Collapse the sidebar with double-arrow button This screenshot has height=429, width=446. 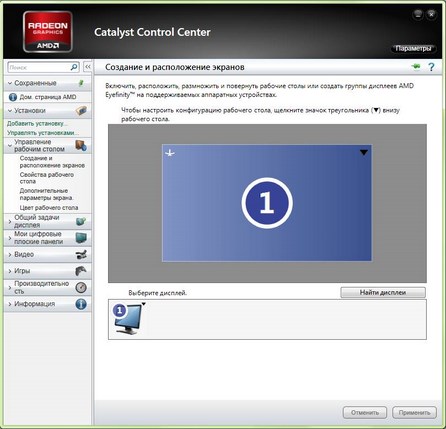[88, 67]
